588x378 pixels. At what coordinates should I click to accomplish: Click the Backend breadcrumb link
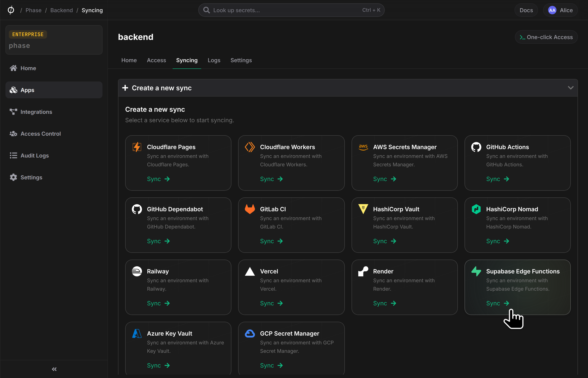62,10
